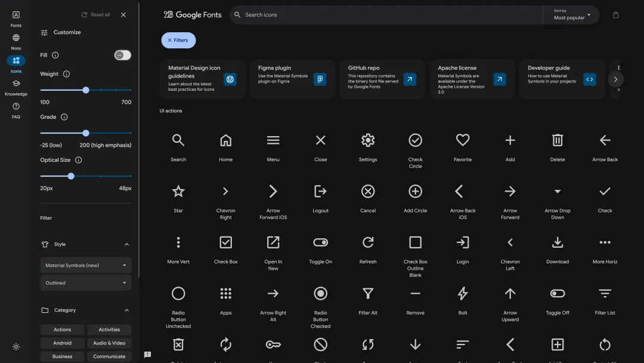Show next resource cards with the arrow

click(x=615, y=79)
